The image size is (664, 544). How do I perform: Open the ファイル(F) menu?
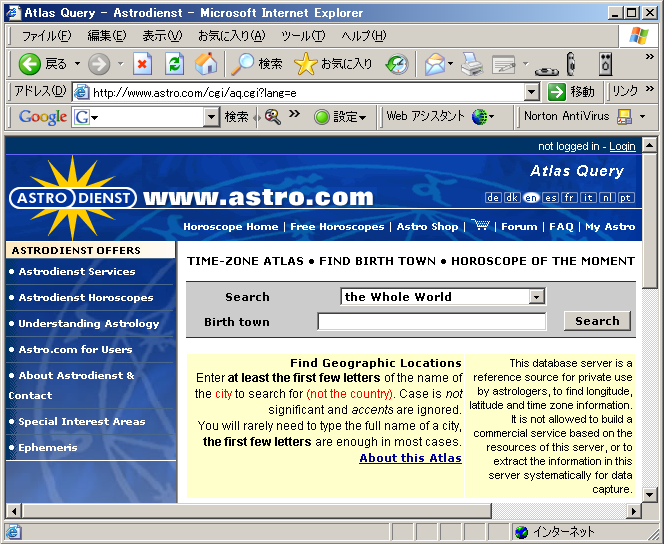[46, 36]
